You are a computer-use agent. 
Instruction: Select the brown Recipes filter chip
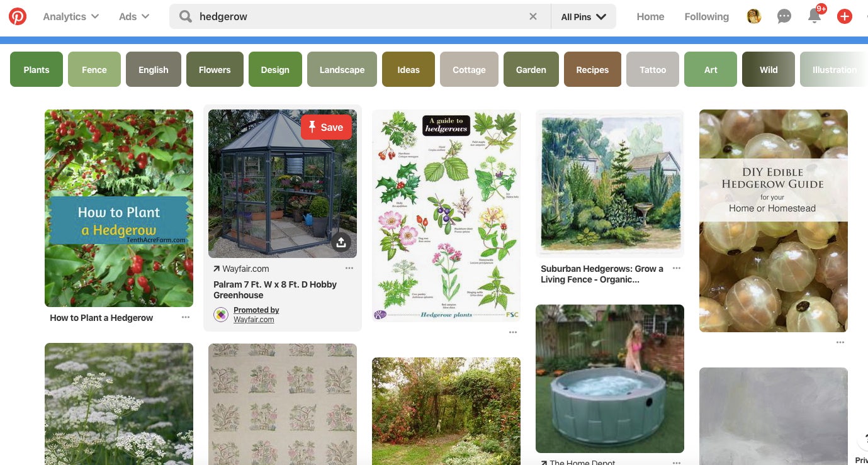pyautogui.click(x=592, y=70)
